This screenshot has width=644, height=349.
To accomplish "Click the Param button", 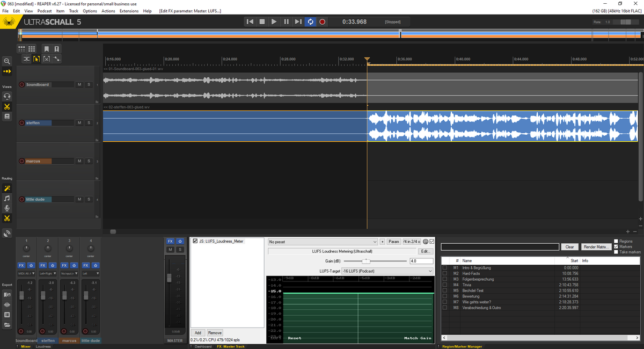I will click(394, 242).
